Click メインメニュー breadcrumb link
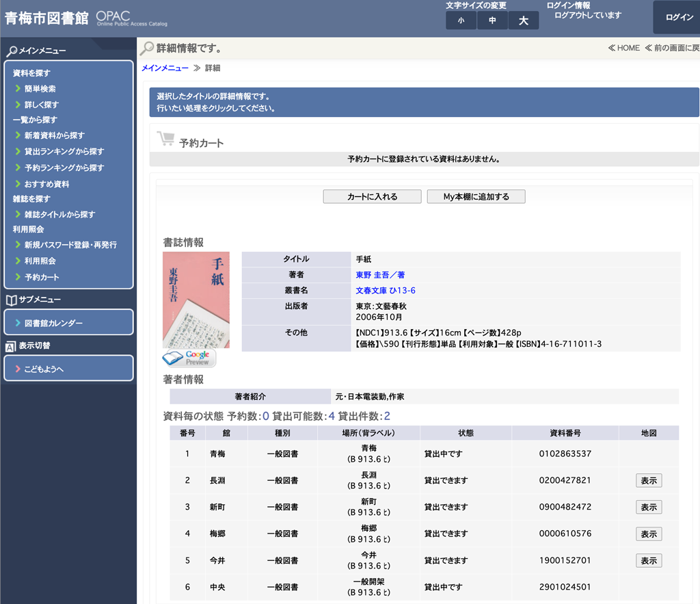The height and width of the screenshot is (604, 700). (165, 68)
